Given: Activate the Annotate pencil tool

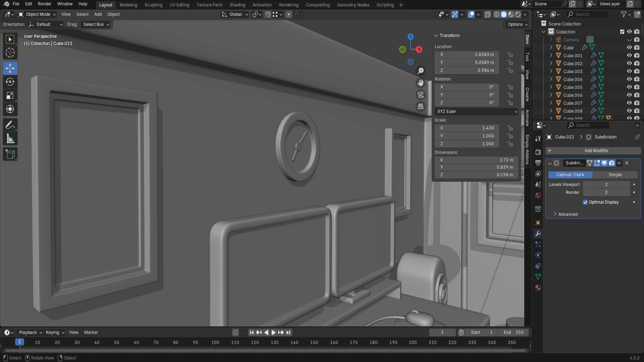Looking at the screenshot, I should click(x=10, y=125).
